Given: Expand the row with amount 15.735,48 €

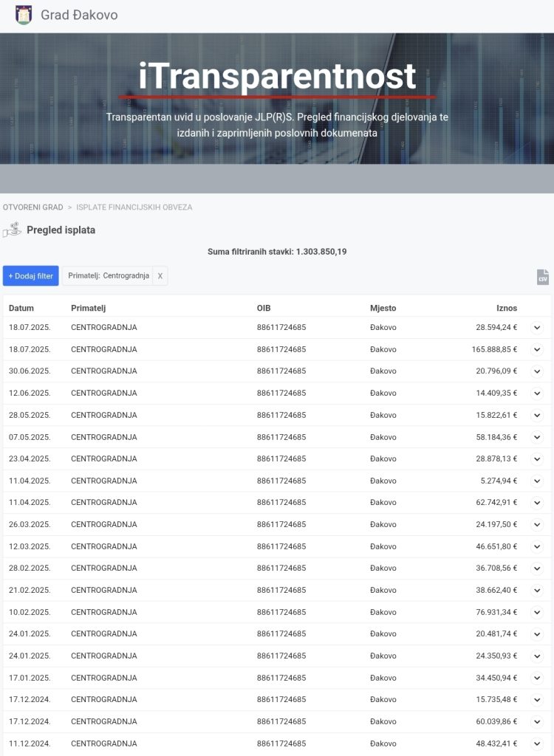Looking at the screenshot, I should (537, 700).
